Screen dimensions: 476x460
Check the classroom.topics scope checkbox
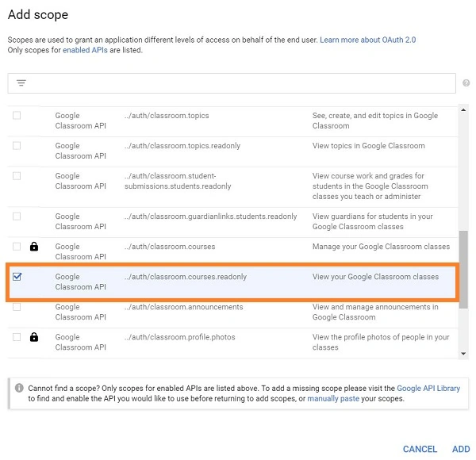point(17,115)
